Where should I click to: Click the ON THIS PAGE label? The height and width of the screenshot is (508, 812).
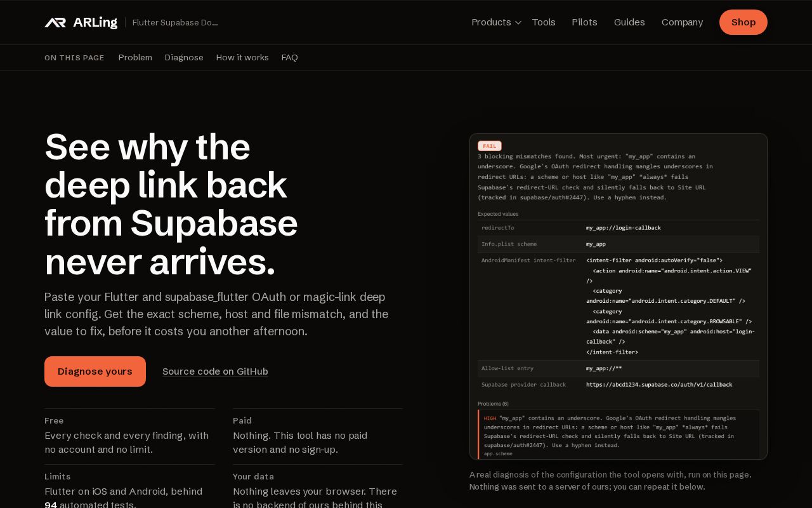[x=74, y=58]
